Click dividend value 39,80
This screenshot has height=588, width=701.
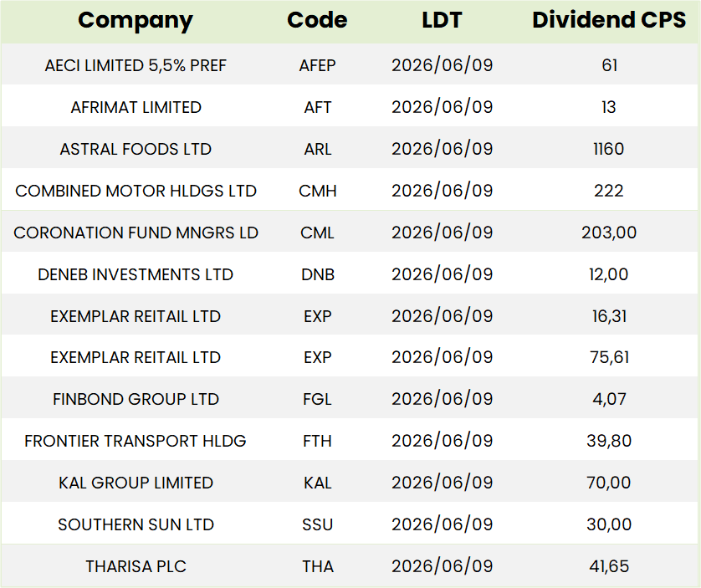(609, 441)
